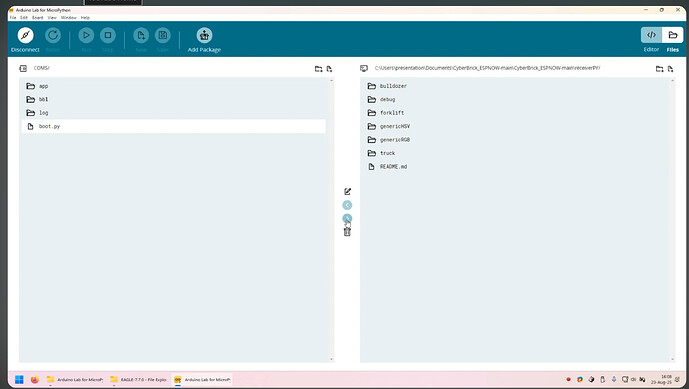The height and width of the screenshot is (389, 689).
Task: Click the computer icon beside the local path
Action: coord(364,68)
